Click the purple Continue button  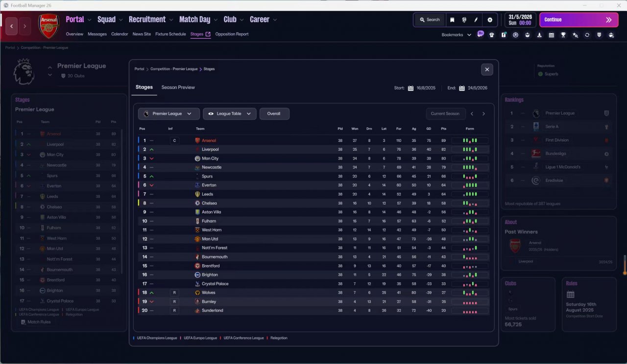[579, 20]
